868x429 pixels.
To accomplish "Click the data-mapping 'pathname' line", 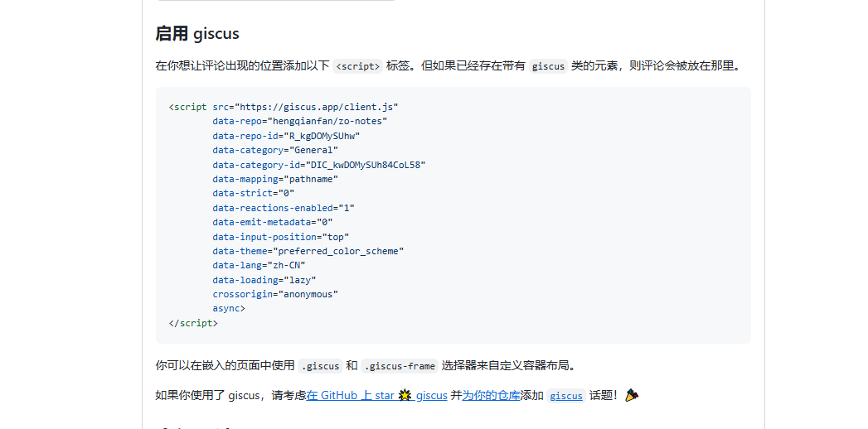I will click(x=275, y=179).
